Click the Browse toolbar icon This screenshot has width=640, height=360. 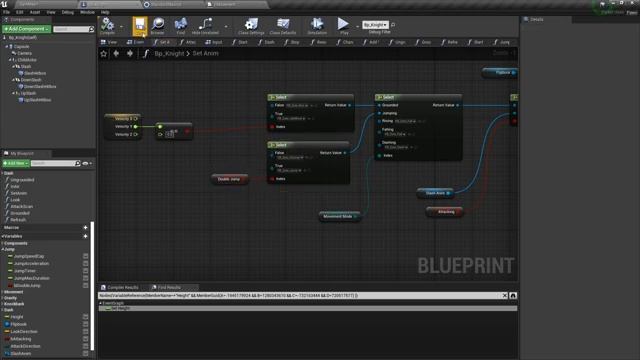158,25
